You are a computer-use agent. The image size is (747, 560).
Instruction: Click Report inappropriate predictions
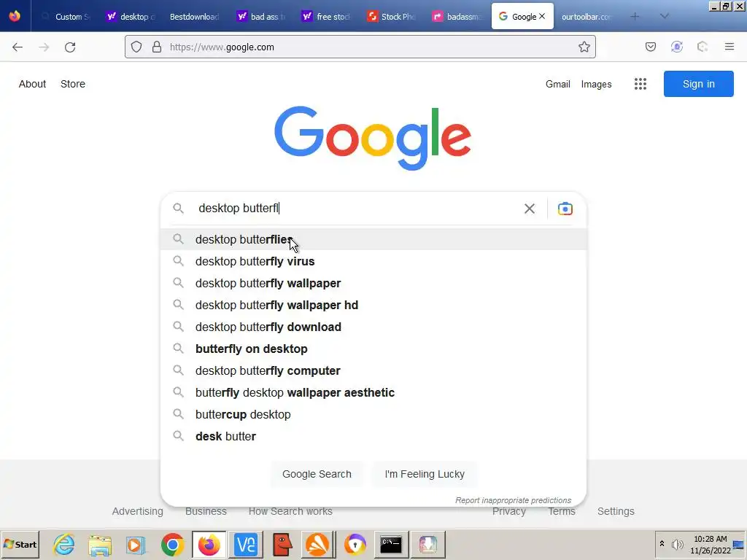click(513, 500)
